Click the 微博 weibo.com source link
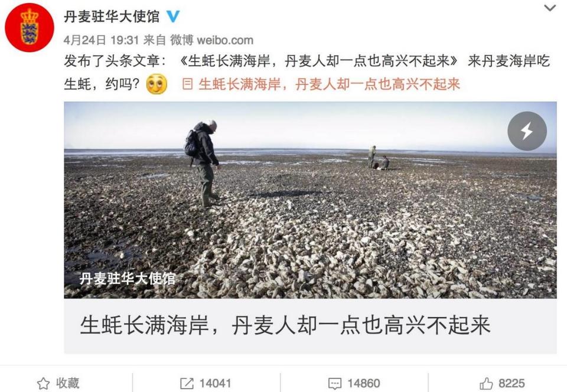The height and width of the screenshot is (392, 567). point(211,40)
